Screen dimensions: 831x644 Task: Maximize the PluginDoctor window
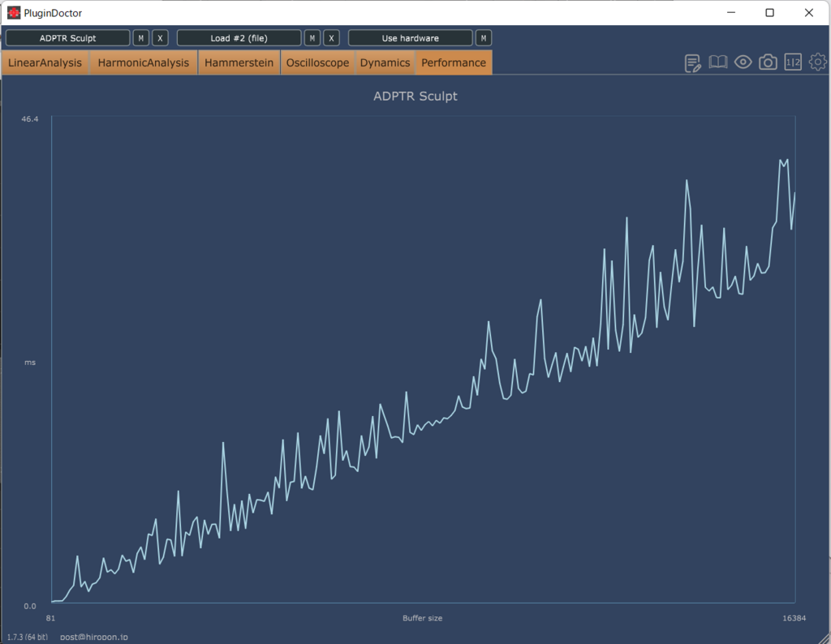770,13
